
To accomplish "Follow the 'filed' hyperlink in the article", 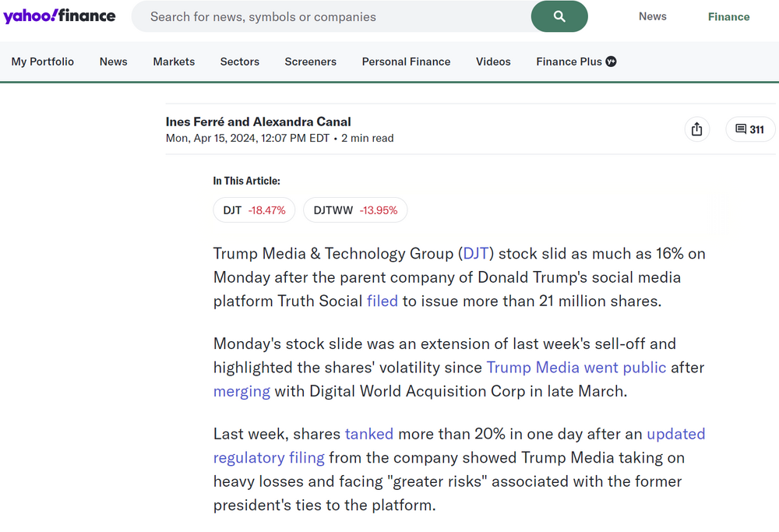I will (x=382, y=301).
